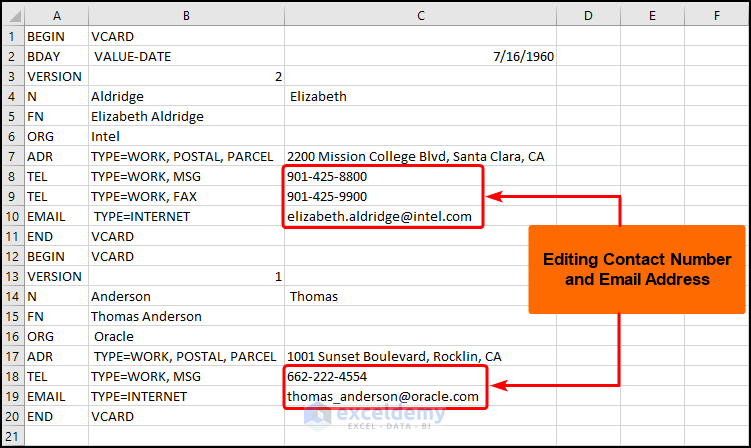751x448 pixels.
Task: Click TYPE=WORK, MSG cell in row 18
Action: pos(186,377)
